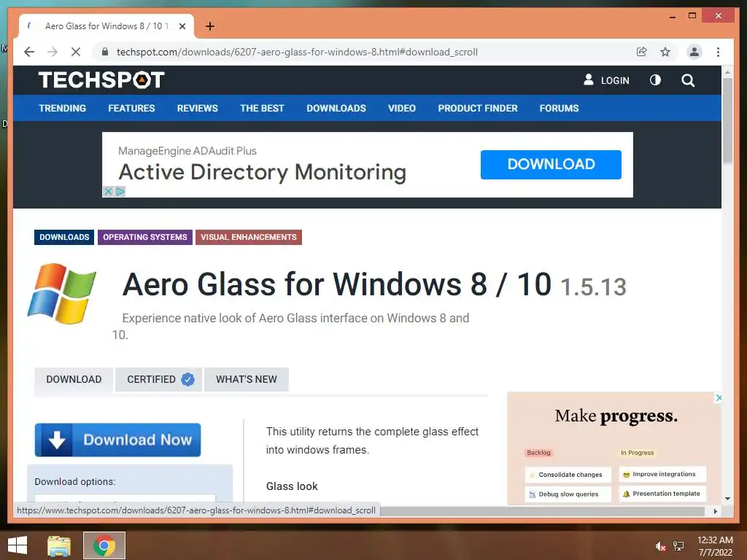Close the banner ad with X icon
This screenshot has width=747, height=560.
108,192
